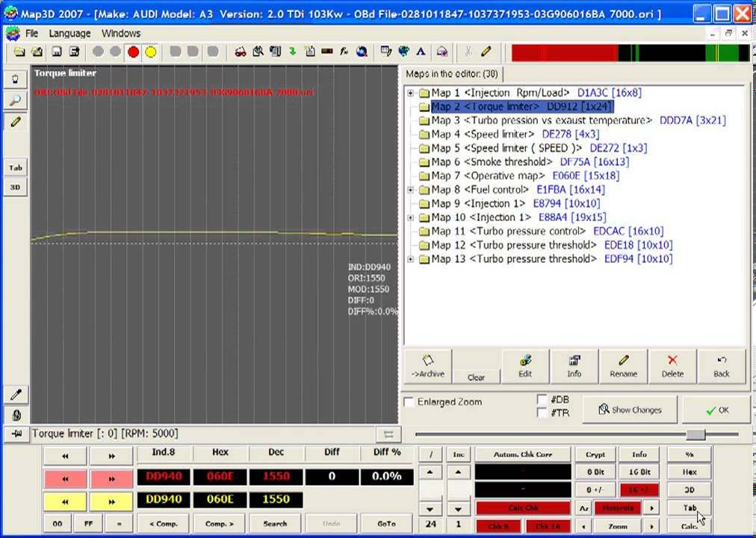Screen dimensions: 756x538
Task: Click the red Hex value field 060E
Action: pyautogui.click(x=220, y=476)
